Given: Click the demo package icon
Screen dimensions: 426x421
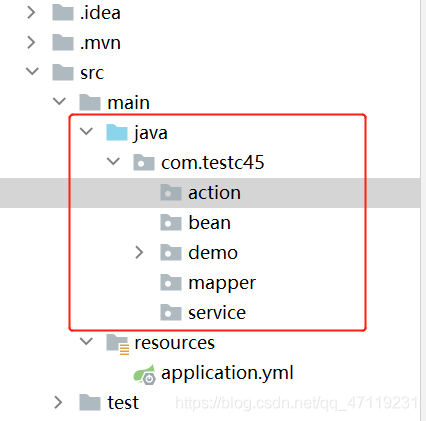Looking at the screenshot, I should 171,252.
